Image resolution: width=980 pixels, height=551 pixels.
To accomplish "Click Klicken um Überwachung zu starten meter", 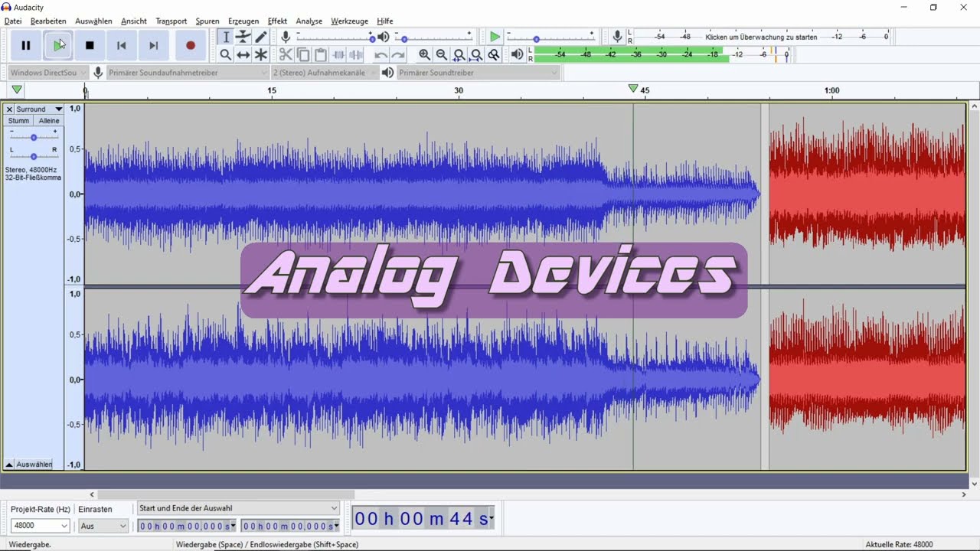I will coord(761,37).
